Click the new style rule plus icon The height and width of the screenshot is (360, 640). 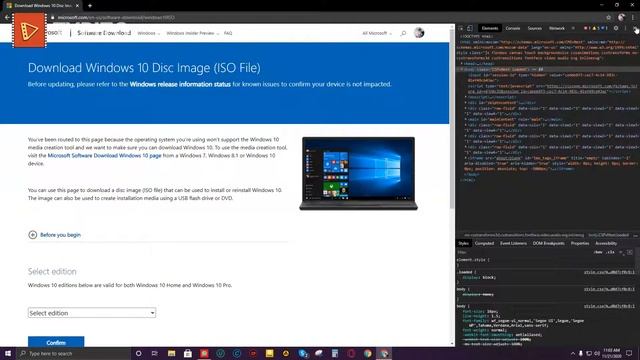click(621, 252)
